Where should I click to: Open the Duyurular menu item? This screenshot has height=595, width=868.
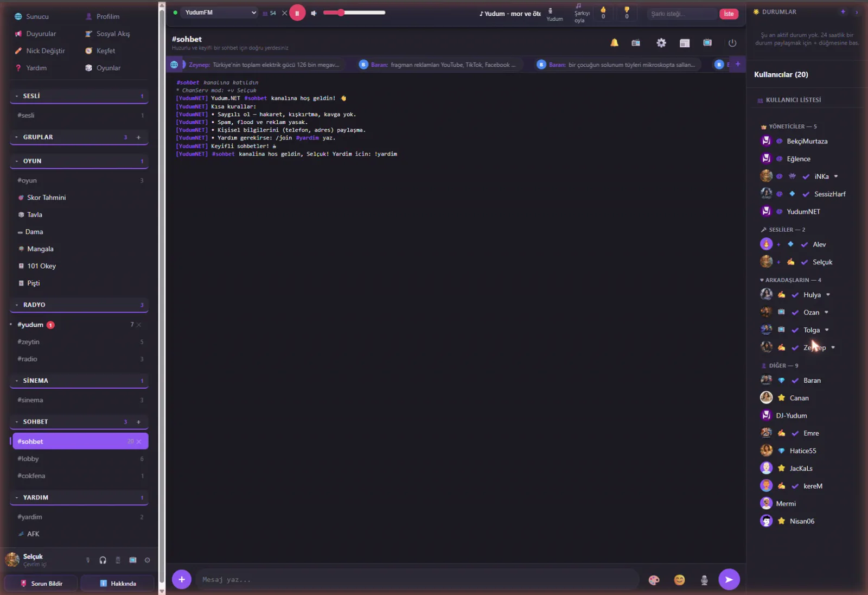point(36,34)
